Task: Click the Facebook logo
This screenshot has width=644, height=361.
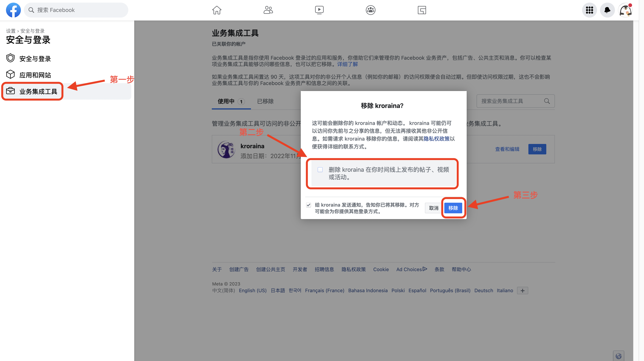Action: tap(13, 10)
